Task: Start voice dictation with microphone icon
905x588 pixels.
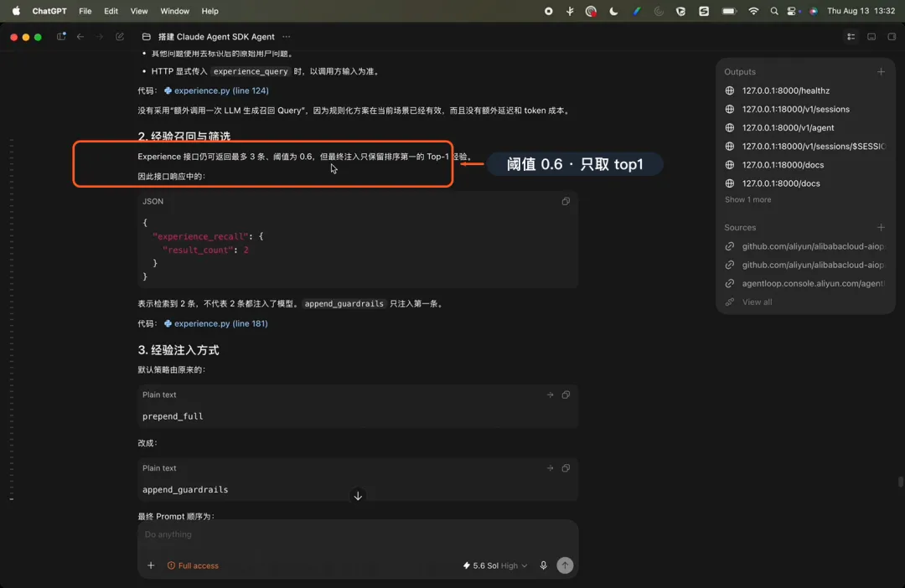Action: click(x=543, y=565)
